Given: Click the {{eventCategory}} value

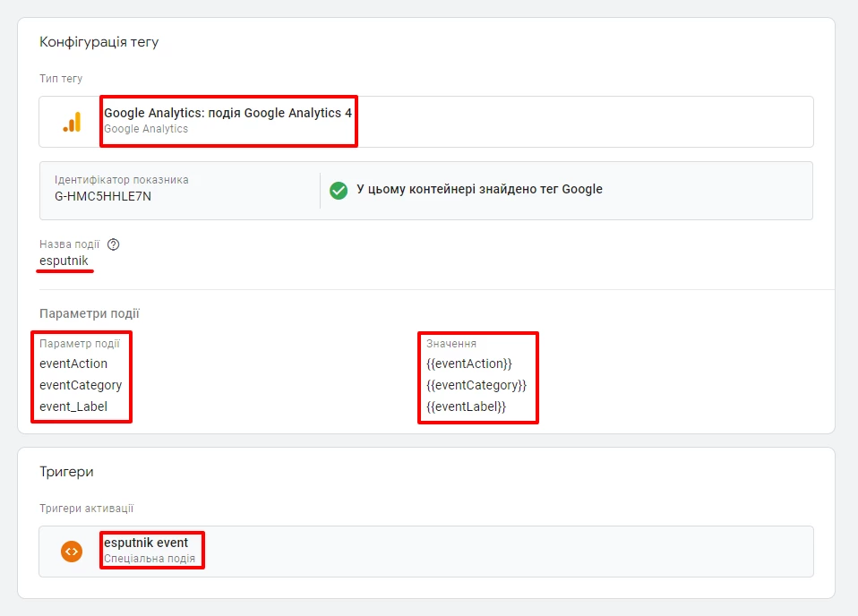Looking at the screenshot, I should (476, 385).
